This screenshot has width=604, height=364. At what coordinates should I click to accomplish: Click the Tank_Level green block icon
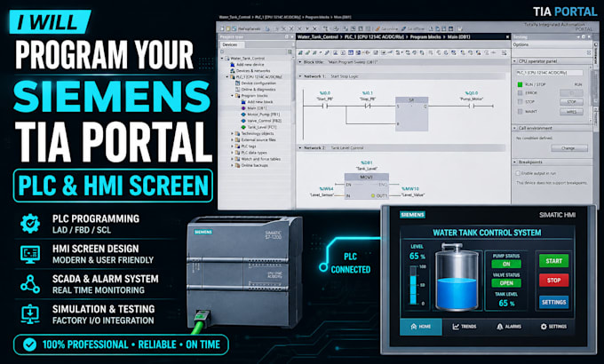point(243,127)
